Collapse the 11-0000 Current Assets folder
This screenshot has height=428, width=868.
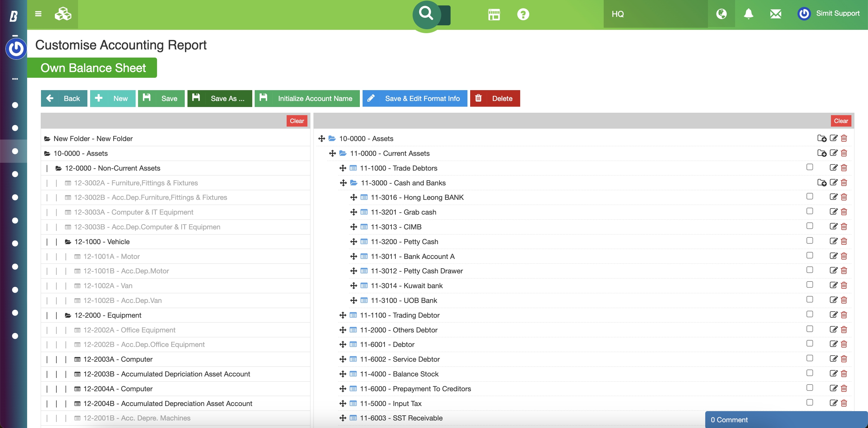(x=343, y=153)
